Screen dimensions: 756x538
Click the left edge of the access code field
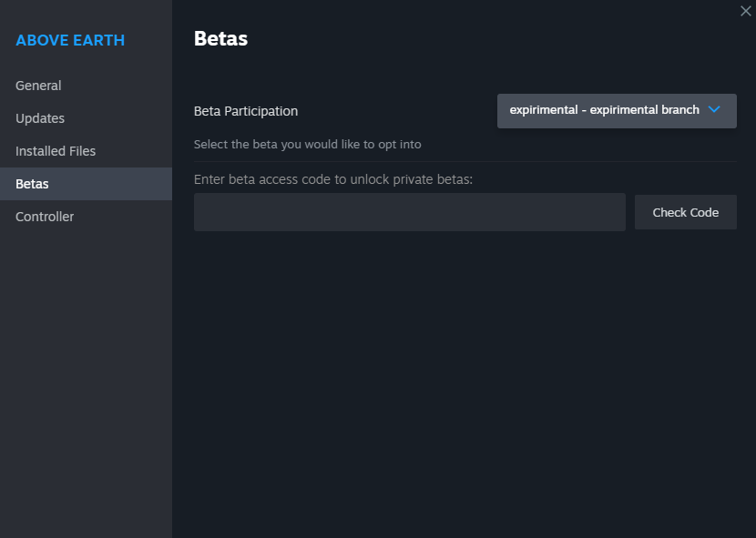pos(202,212)
